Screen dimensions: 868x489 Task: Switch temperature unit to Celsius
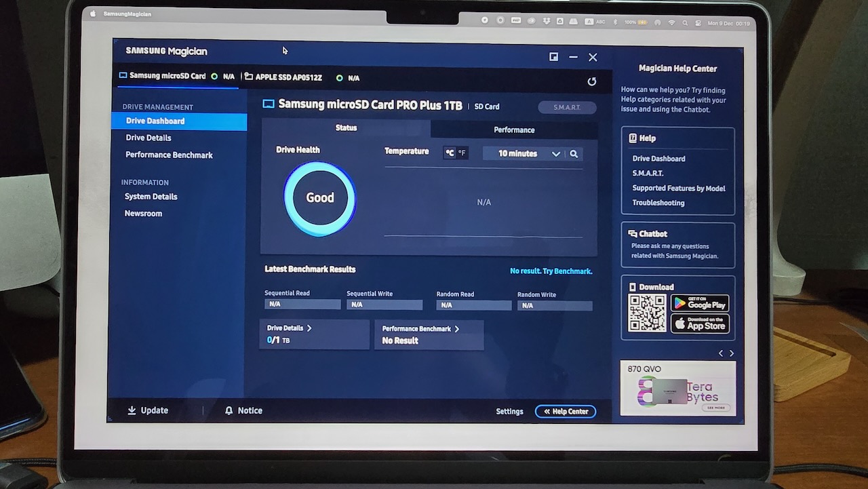[450, 153]
